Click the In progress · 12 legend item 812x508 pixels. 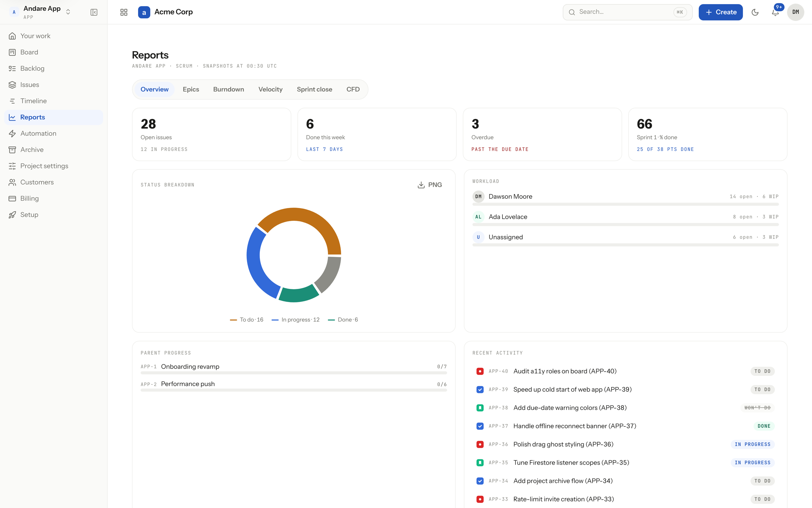[x=295, y=320]
